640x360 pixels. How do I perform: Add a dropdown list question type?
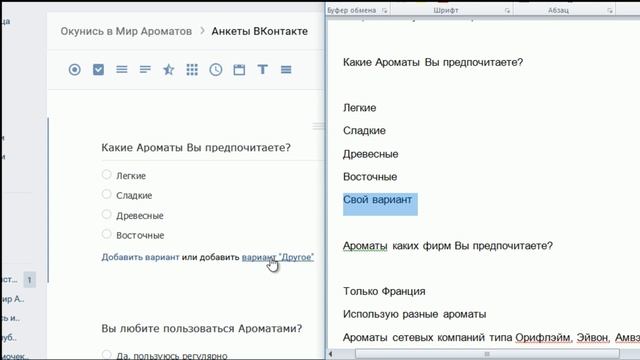click(x=122, y=69)
